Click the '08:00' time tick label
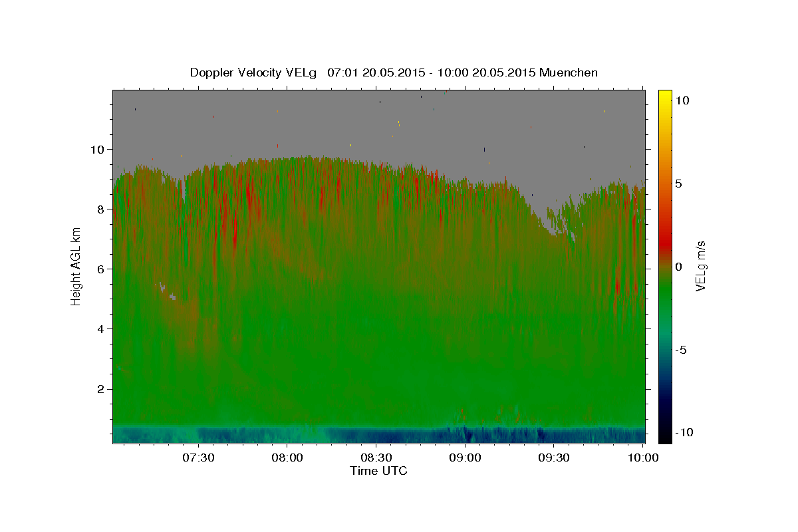 coord(287,458)
